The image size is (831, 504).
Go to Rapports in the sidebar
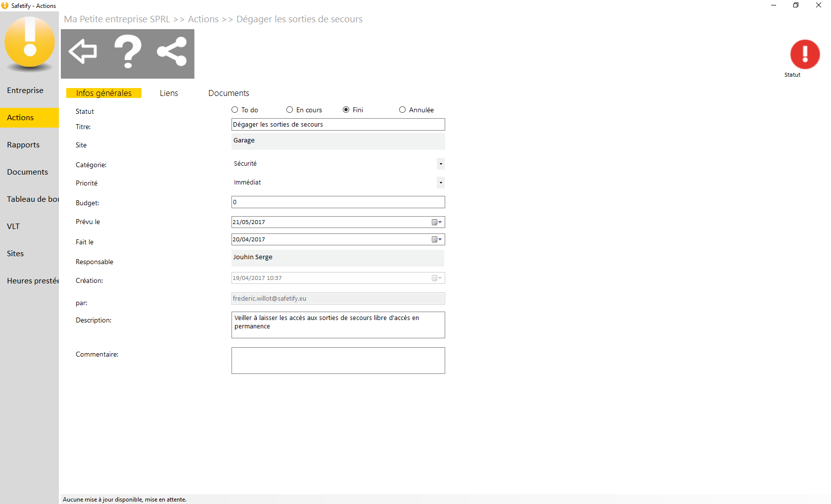click(23, 145)
